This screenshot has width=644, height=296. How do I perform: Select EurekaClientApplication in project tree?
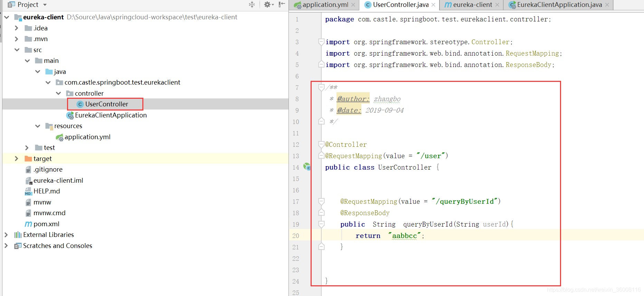(111, 115)
